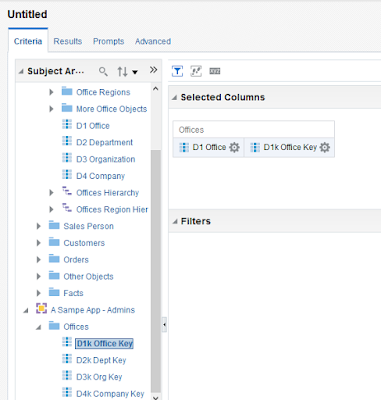This screenshot has height=400, width=381.
Task: Click the third icon in criteria toolbar
Action: [215, 71]
